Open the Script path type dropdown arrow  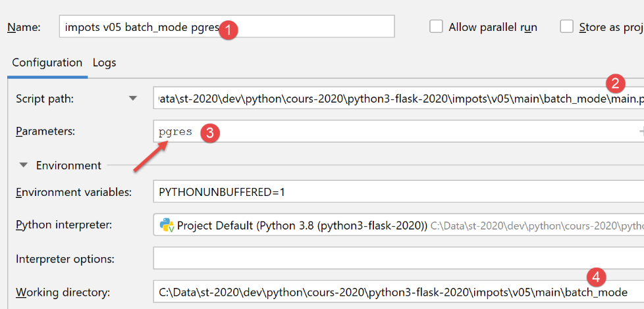[x=133, y=99]
